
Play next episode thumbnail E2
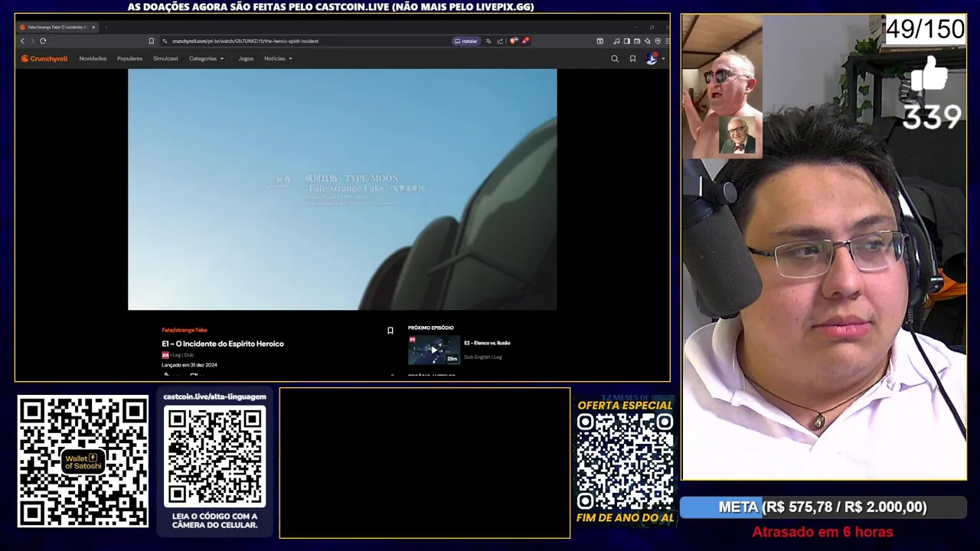click(434, 350)
